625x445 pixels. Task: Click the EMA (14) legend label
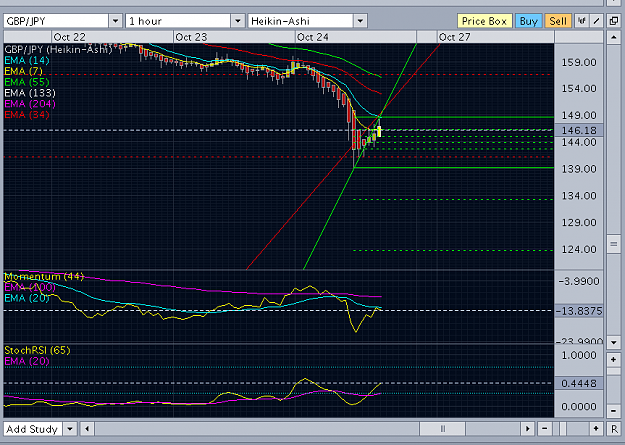tap(27, 61)
